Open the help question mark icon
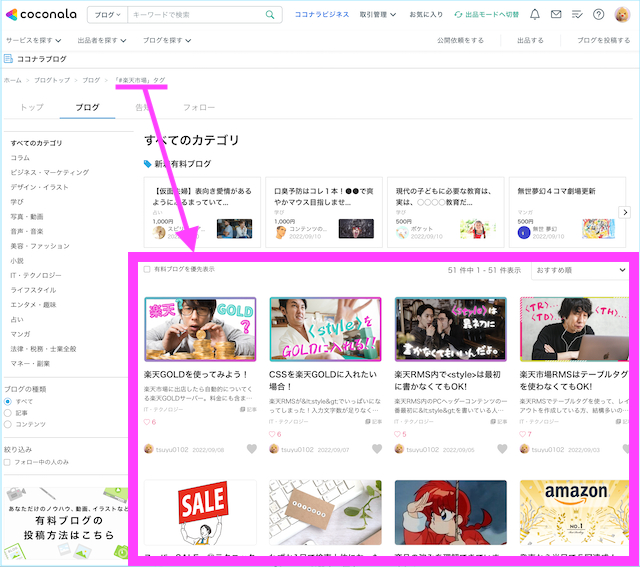The image size is (640, 567). click(x=598, y=15)
